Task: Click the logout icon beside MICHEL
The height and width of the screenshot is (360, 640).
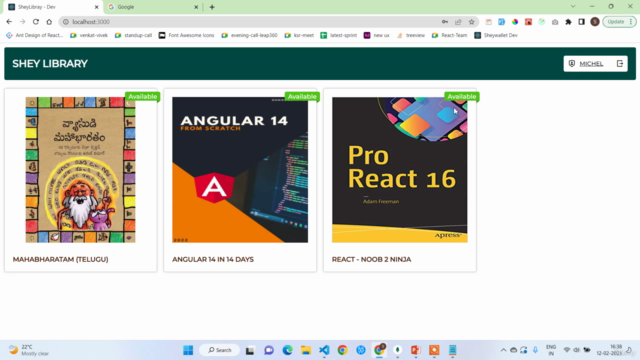Action: tap(620, 64)
